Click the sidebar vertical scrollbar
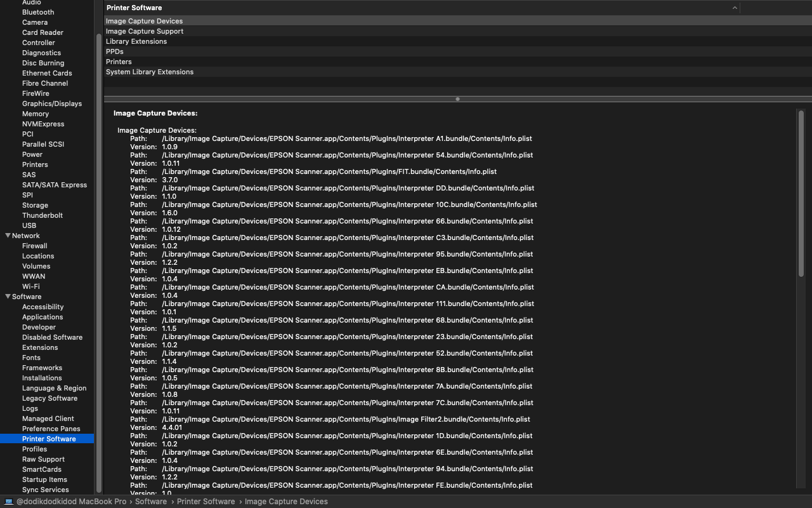 pyautogui.click(x=98, y=264)
